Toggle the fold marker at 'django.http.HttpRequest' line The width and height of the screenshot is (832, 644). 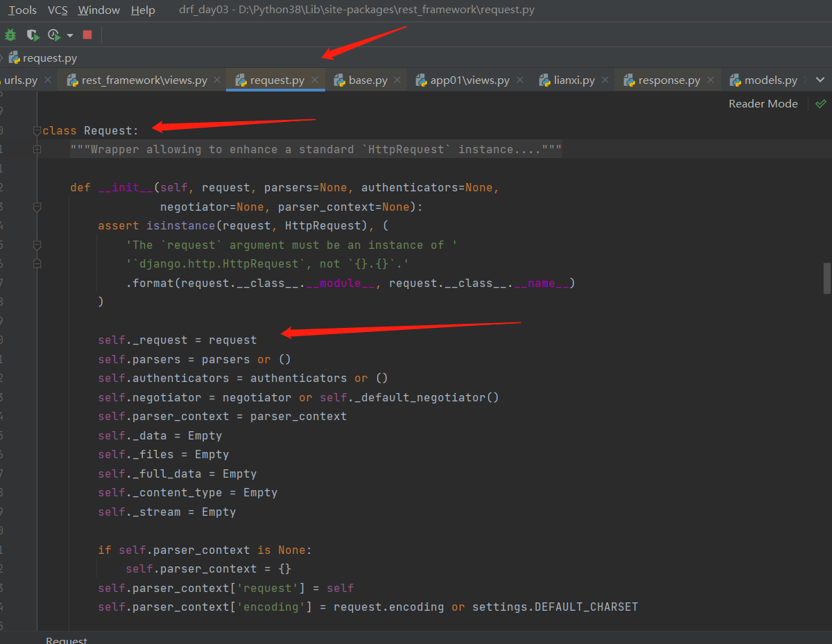click(37, 263)
